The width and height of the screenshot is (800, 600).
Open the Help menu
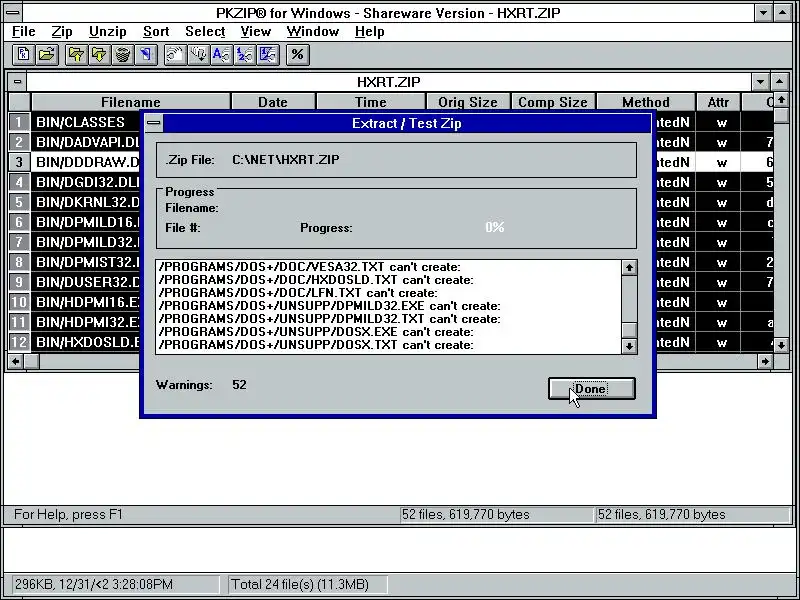click(369, 32)
